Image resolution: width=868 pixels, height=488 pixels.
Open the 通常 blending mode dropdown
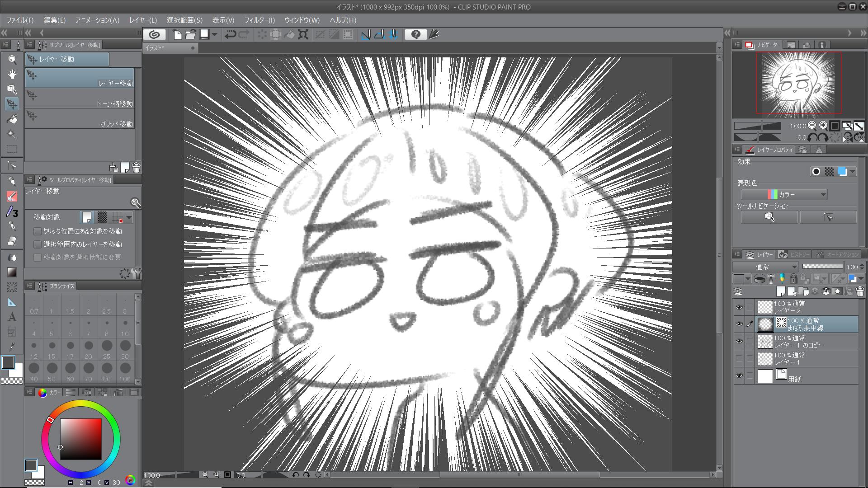click(x=766, y=267)
